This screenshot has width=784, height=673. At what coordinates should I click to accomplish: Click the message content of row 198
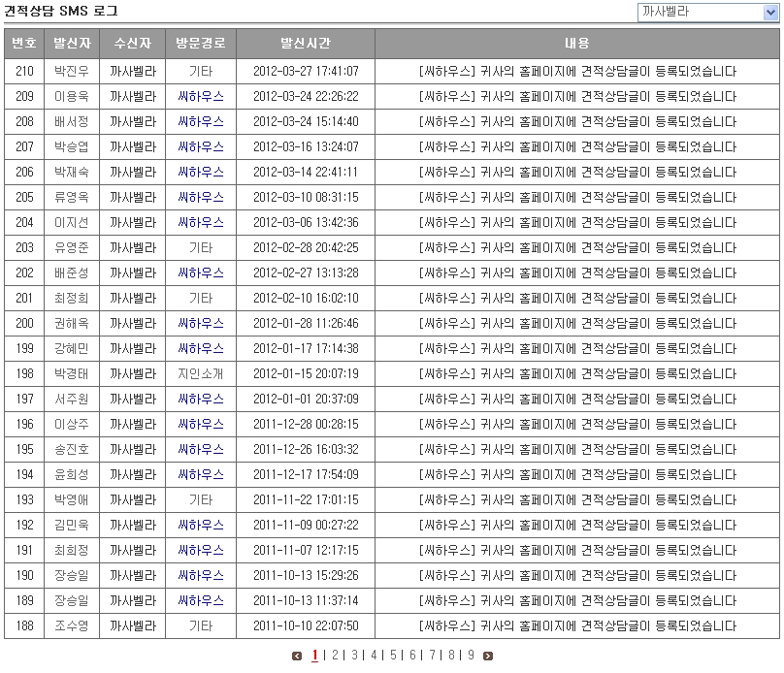(577, 373)
